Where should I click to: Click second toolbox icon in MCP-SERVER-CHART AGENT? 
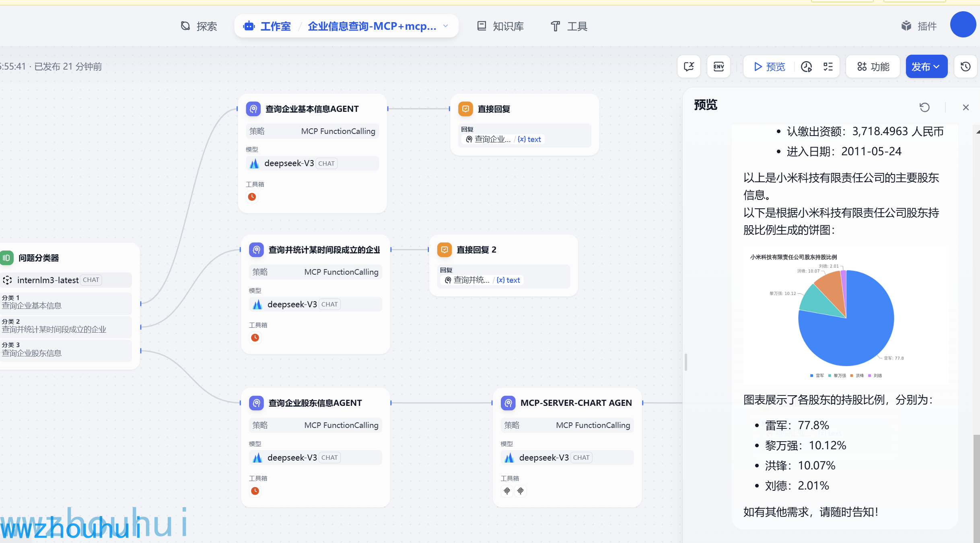521,491
